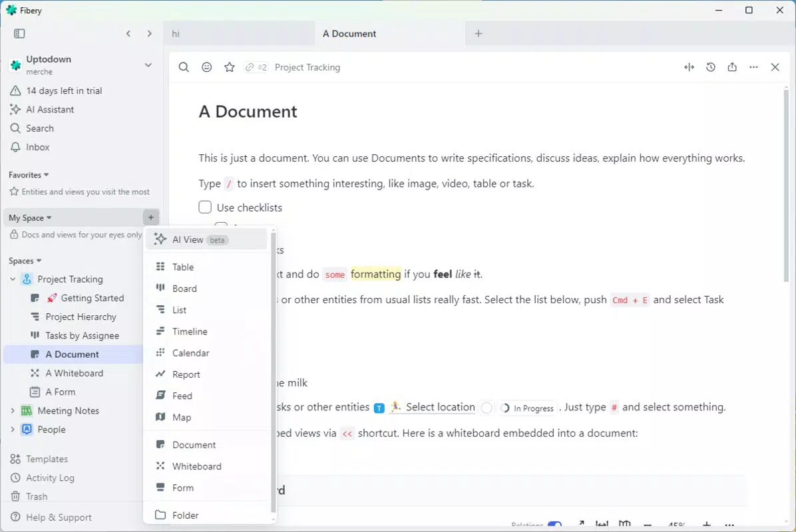Go forward with the right arrow
This screenshot has height=532, width=796.
point(149,33)
